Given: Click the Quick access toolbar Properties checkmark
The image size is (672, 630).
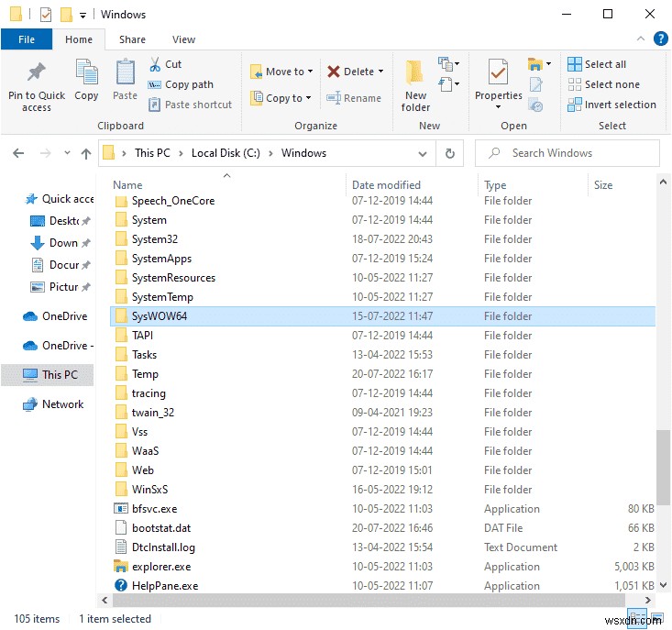Looking at the screenshot, I should click(46, 15).
